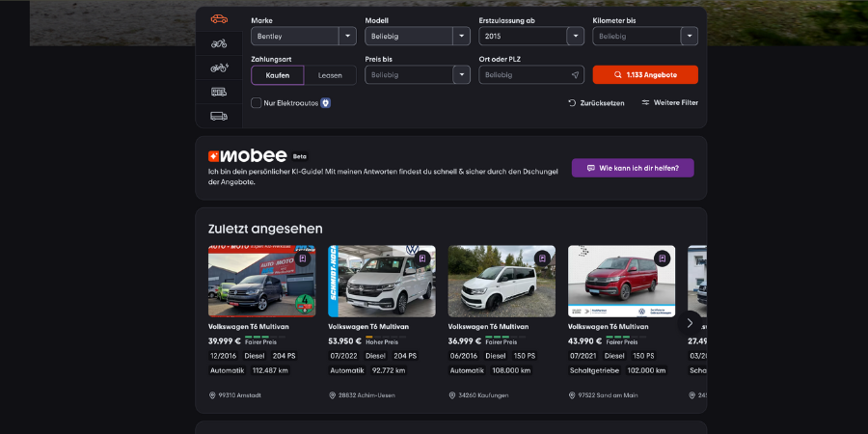
Task: Select the motorhome category icon
Action: point(219,92)
